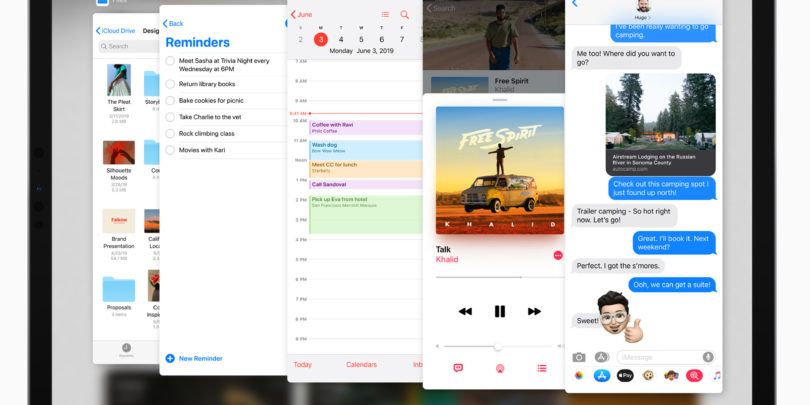The image size is (810, 405).
Task: Switch calendar to list view
Action: pos(385,15)
